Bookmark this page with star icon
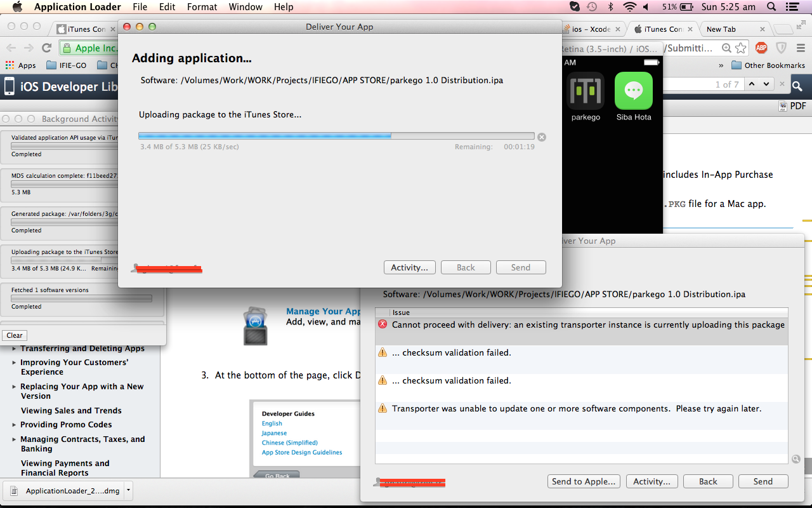This screenshot has height=508, width=812. coord(741,48)
